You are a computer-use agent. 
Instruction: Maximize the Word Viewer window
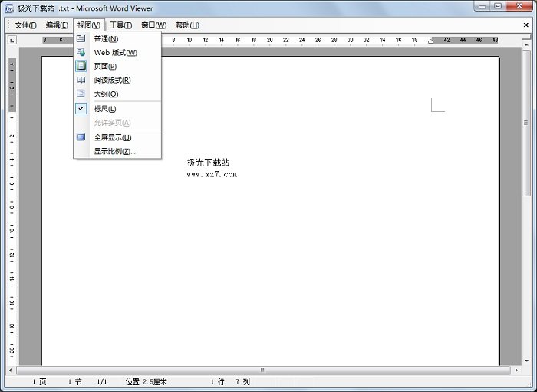pos(499,6)
